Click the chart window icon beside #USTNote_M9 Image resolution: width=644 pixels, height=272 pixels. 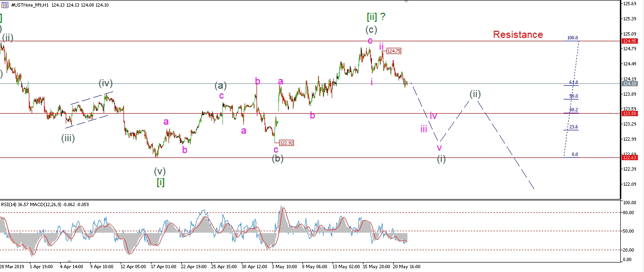tap(4, 4)
